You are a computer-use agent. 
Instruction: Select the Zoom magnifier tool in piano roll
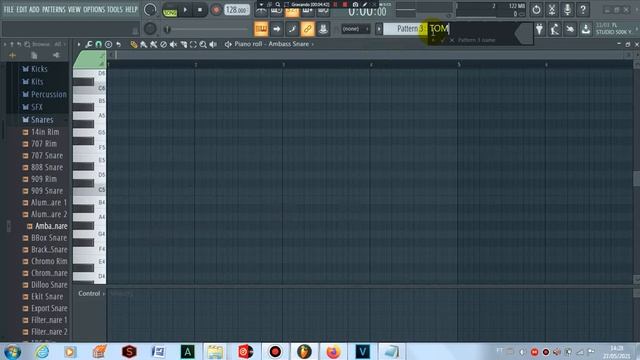[203, 44]
